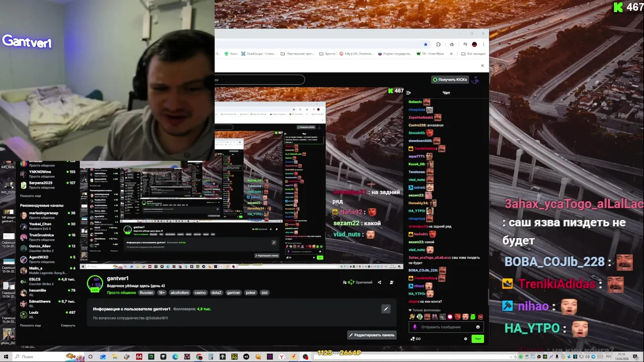Click the Отправить сообщение chat input
Screen dimensions: 644x362
click(x=446, y=327)
